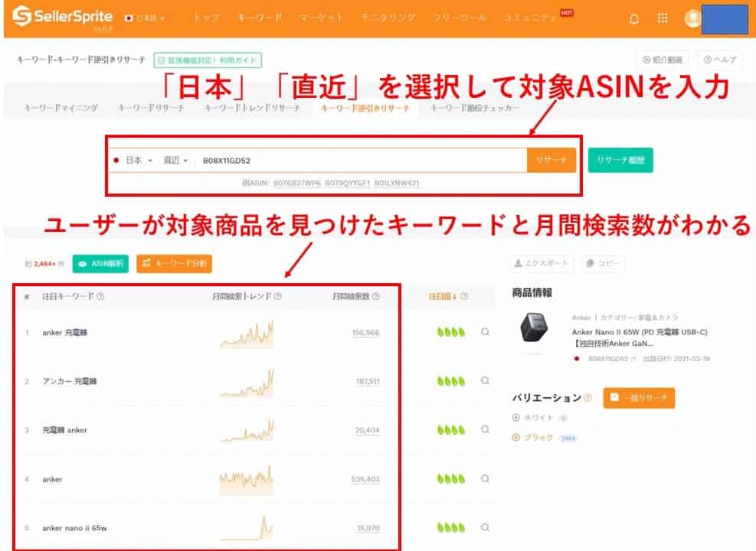Click monthly search count 187,511
The image size is (756, 551).
point(368,381)
